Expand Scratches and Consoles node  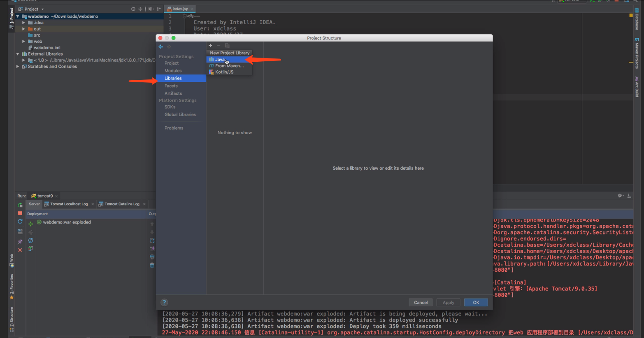[x=18, y=66]
